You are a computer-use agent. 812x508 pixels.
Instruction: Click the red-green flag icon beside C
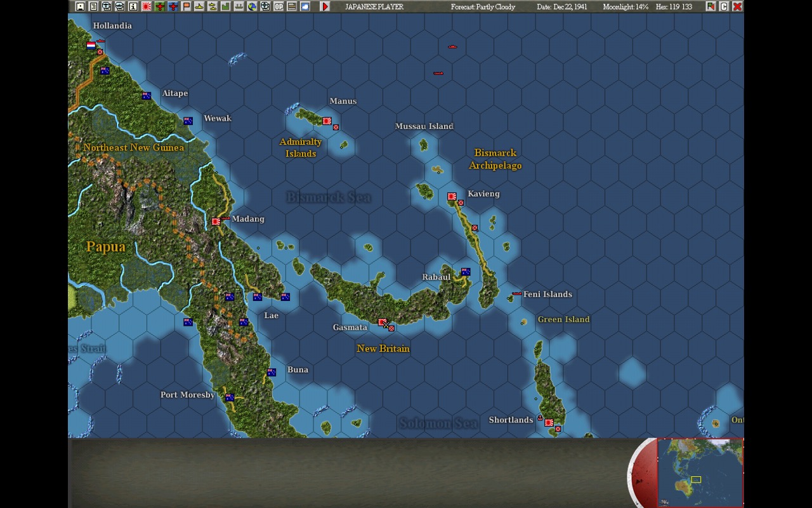[710, 6]
